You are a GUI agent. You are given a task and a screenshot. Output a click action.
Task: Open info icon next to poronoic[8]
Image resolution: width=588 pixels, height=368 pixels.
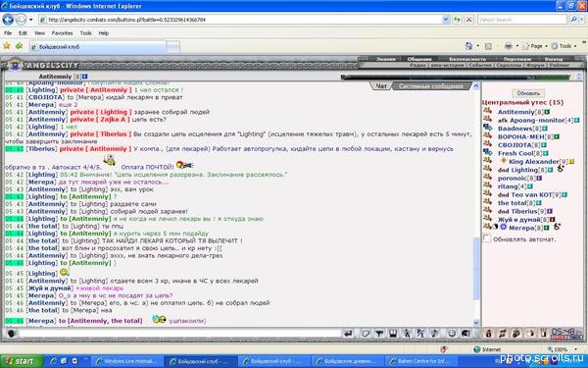click(539, 178)
